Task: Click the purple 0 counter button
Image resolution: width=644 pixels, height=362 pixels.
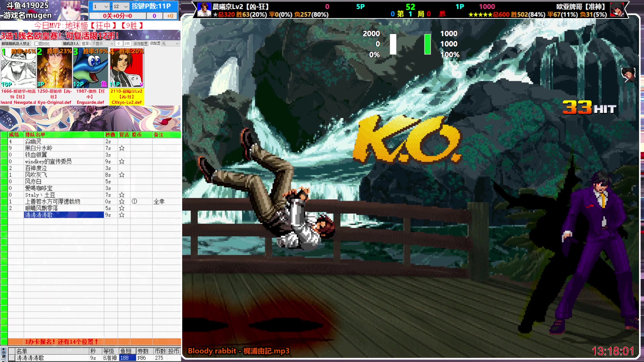Action: coord(154,16)
